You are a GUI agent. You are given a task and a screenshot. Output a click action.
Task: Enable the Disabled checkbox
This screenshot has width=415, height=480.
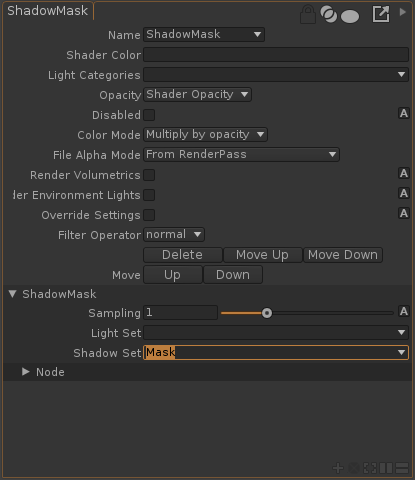[x=149, y=115]
